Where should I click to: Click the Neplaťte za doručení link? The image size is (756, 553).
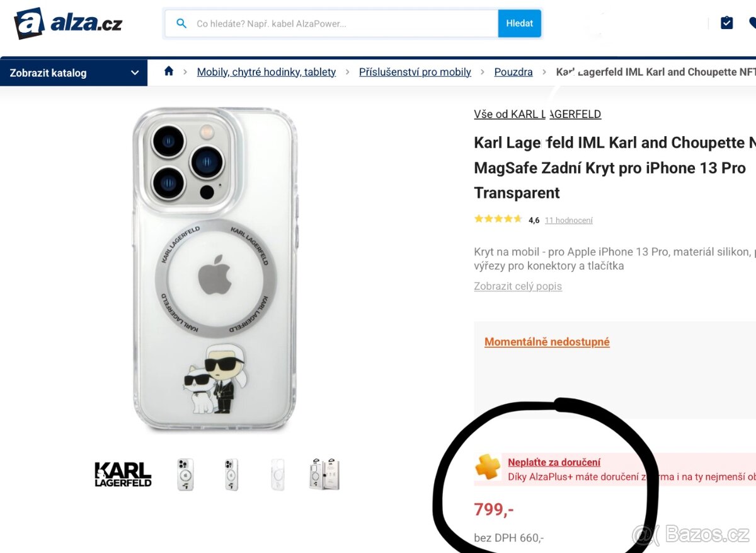tap(554, 462)
